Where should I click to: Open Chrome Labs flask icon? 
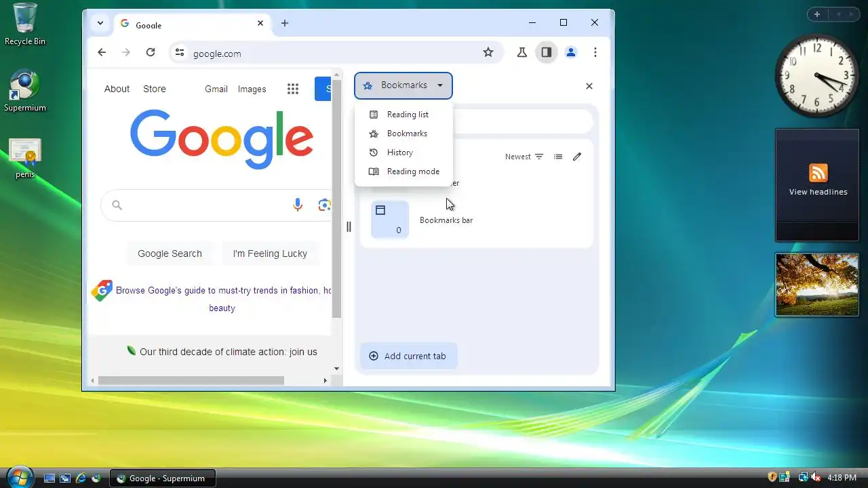tap(522, 52)
